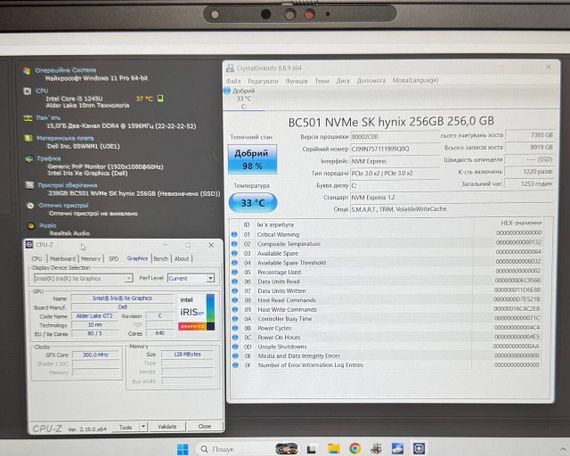Click the Tools button in CPU-Z
This screenshot has height=456, width=570.
[x=125, y=427]
